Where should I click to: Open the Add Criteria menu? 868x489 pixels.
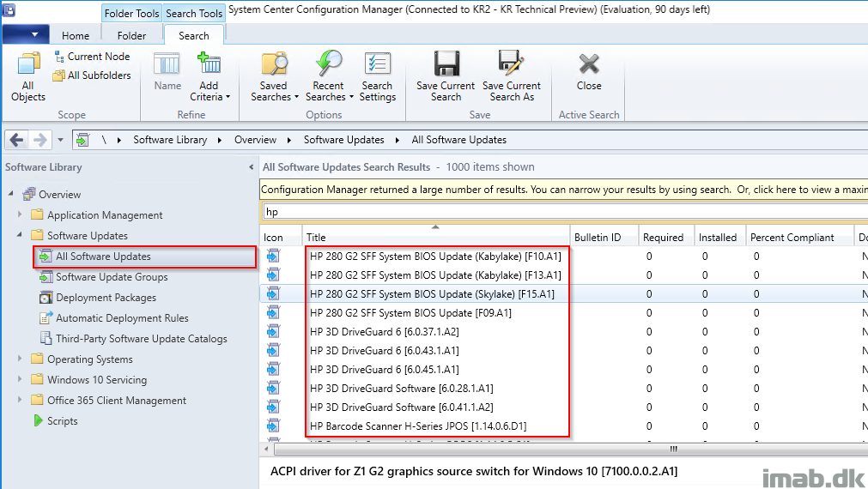pos(209,76)
